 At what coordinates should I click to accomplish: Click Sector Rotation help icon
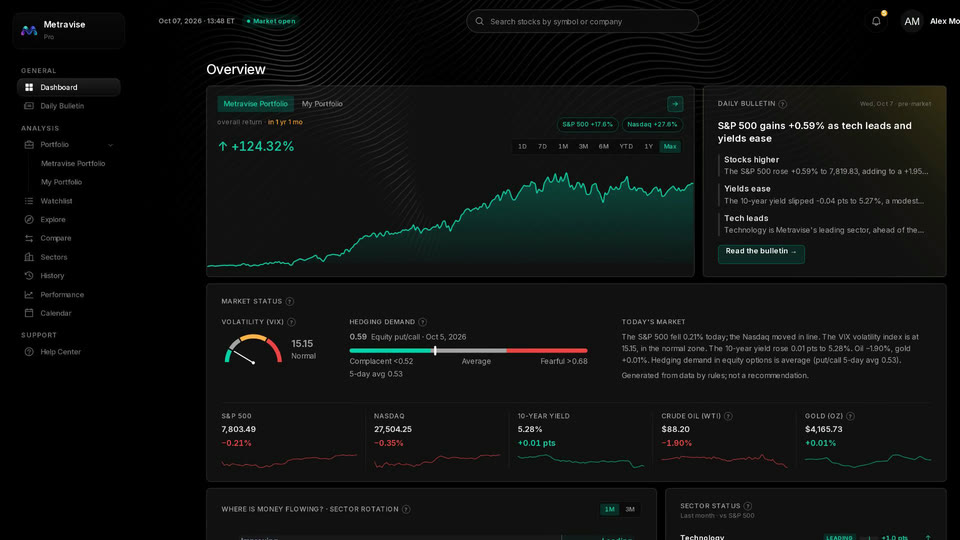point(406,509)
